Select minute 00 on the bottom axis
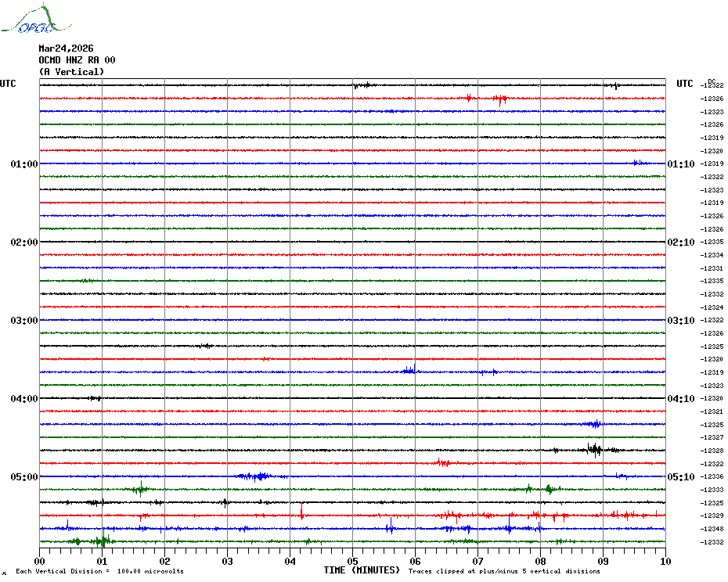Image resolution: width=728 pixels, height=582 pixels. click(40, 562)
